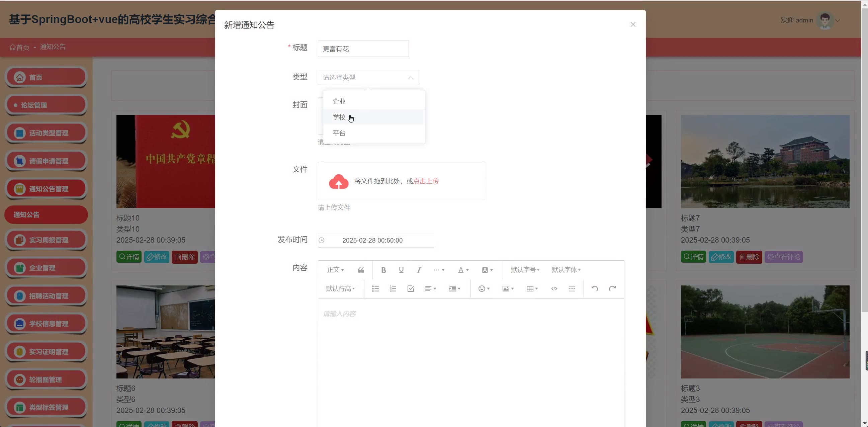The image size is (868, 427).
Task: Insert a blockquote in the editor
Action: [361, 270]
